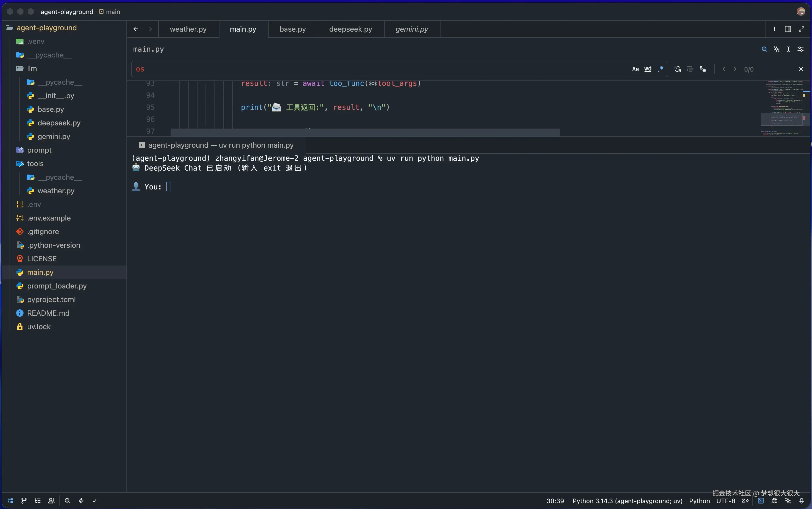Click the UTF-8 encoding selector
The height and width of the screenshot is (509, 812).
[x=726, y=501]
